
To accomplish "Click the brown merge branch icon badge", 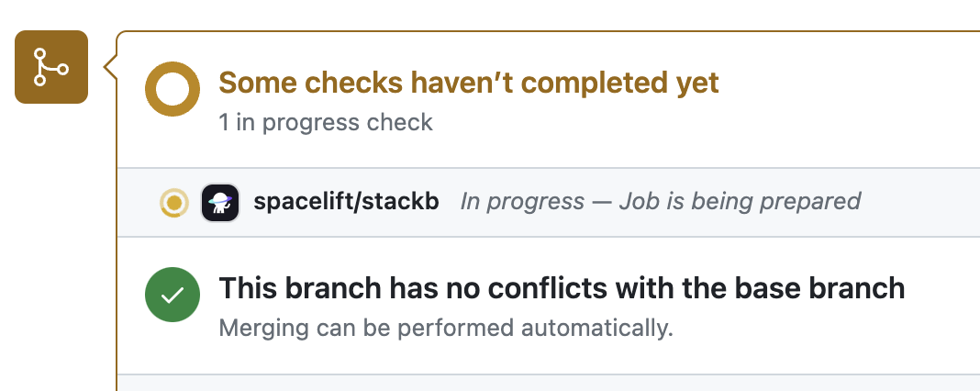I will click(x=51, y=67).
